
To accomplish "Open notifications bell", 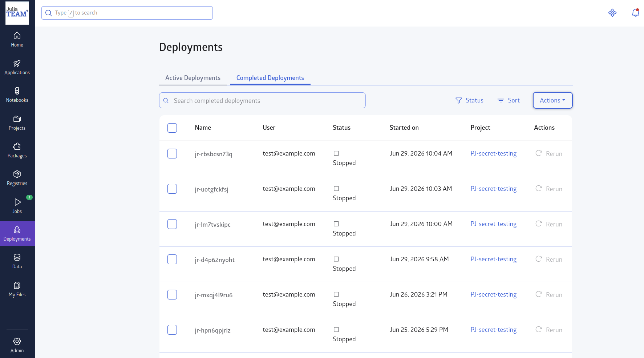I will coord(635,13).
